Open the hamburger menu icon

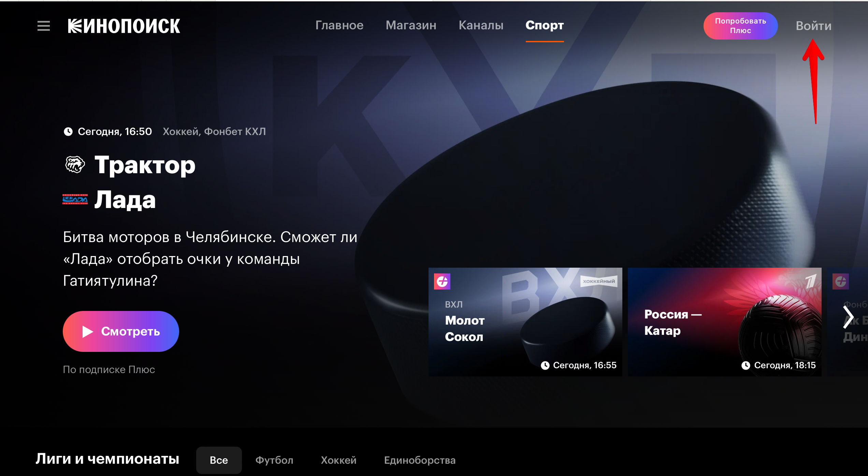coord(43,26)
